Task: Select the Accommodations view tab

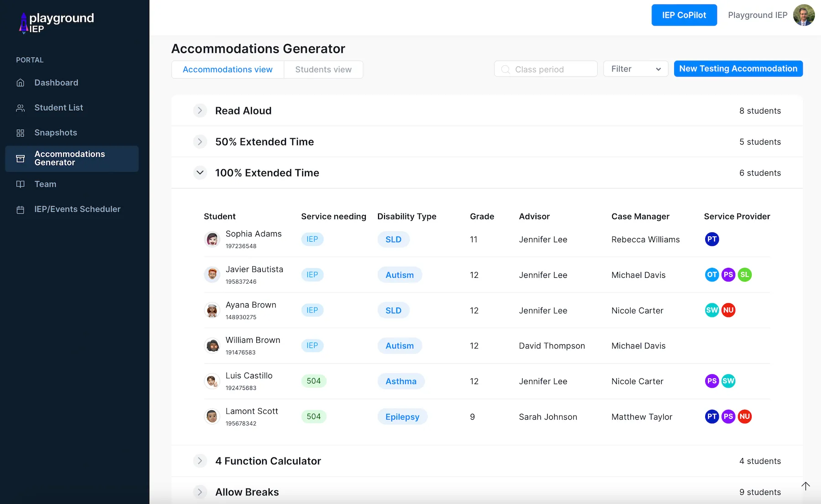Action: 227,69
